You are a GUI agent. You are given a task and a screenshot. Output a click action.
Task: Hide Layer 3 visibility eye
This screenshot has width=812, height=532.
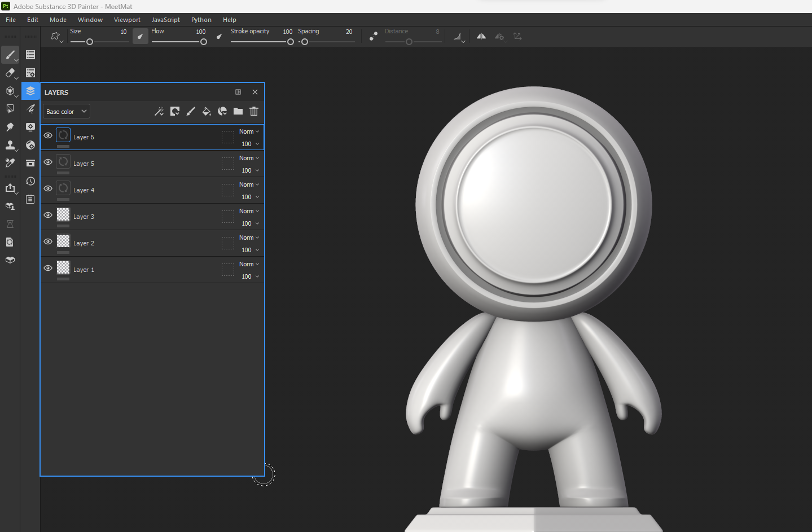[x=48, y=215]
